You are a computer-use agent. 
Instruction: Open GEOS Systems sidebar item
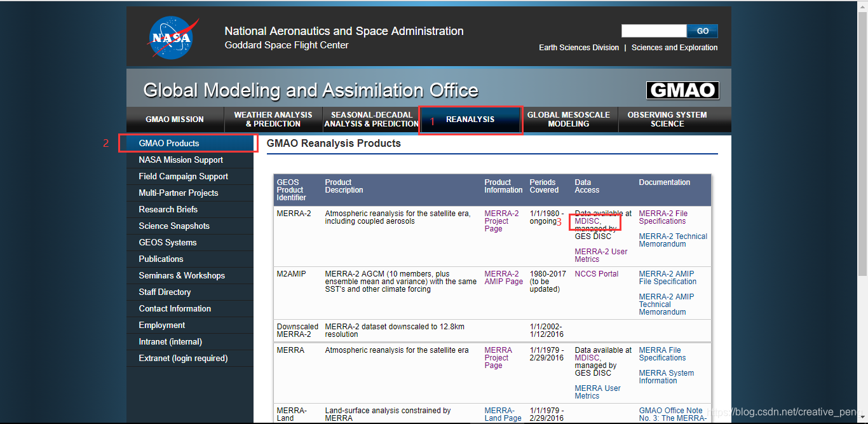(190, 242)
